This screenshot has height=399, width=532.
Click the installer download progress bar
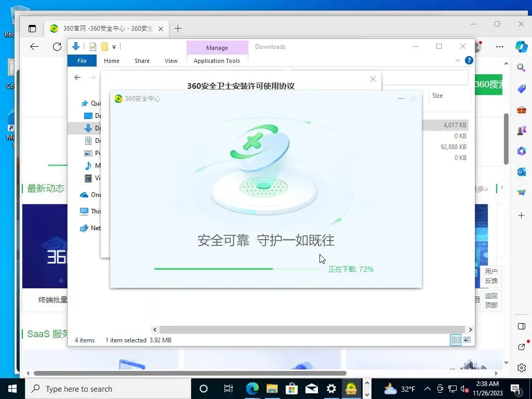237,269
